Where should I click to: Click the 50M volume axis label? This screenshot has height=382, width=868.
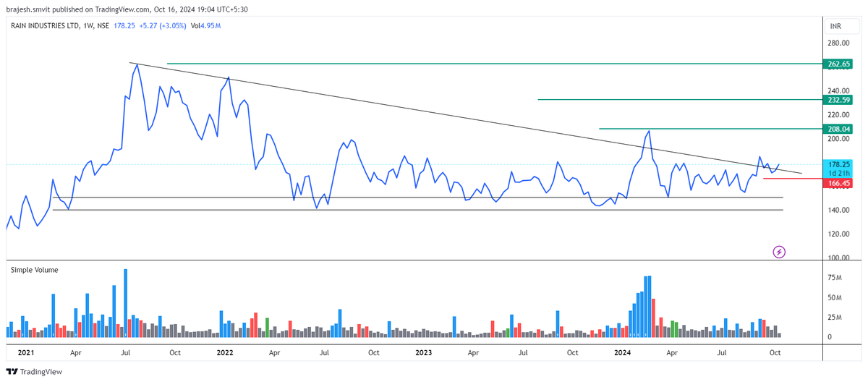click(x=835, y=298)
